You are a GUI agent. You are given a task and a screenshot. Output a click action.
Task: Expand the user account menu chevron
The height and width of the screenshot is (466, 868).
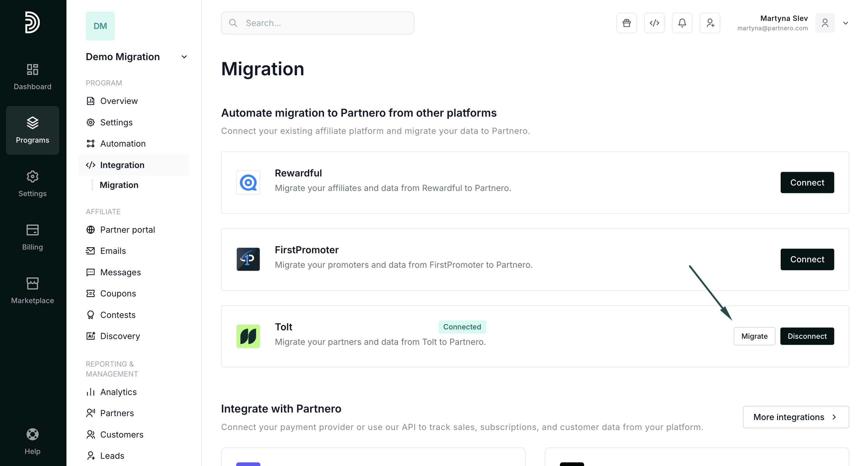click(845, 23)
